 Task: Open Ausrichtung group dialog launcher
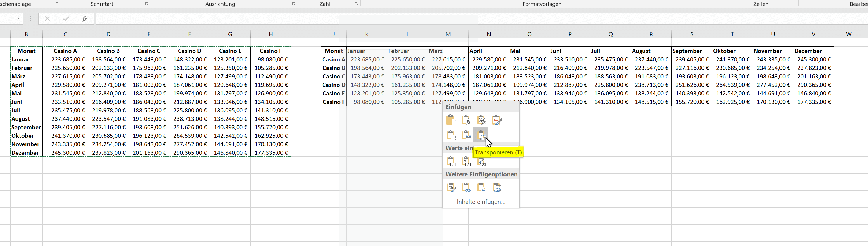click(294, 4)
